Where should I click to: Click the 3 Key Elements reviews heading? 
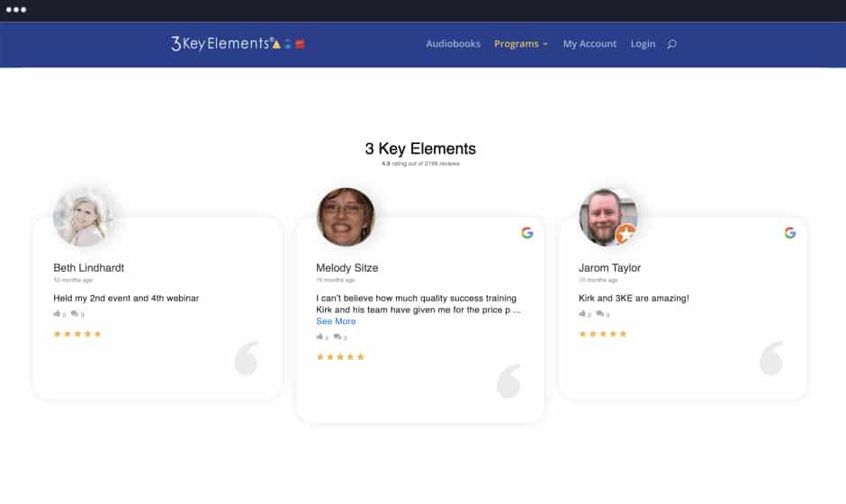click(420, 148)
